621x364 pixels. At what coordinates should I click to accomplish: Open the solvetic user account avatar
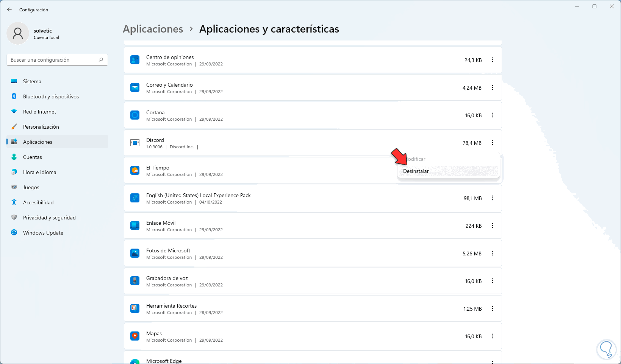(x=18, y=33)
